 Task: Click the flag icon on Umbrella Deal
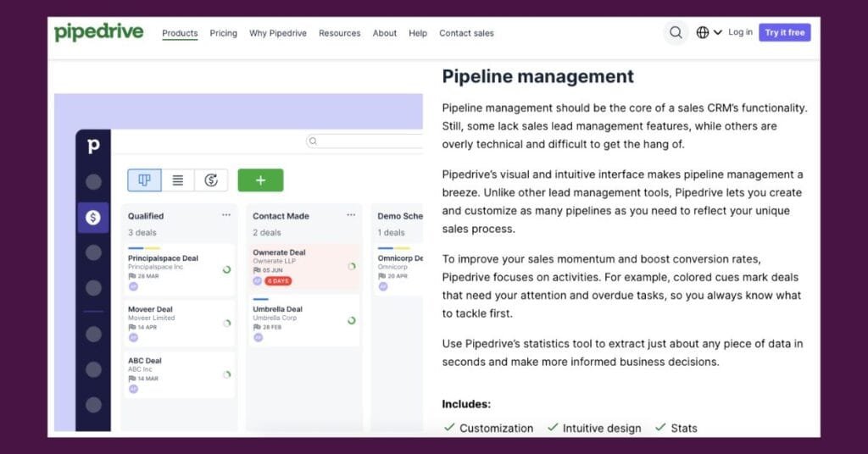[257, 327]
